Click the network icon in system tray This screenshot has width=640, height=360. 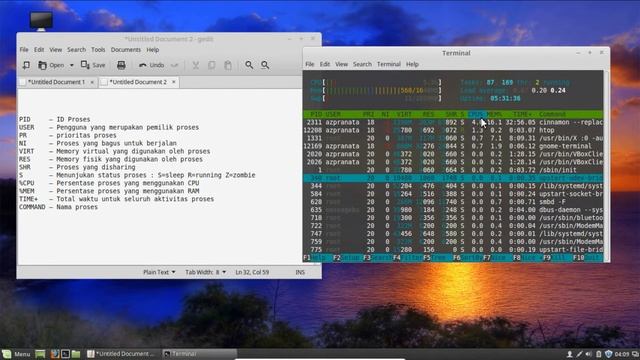pos(579,354)
